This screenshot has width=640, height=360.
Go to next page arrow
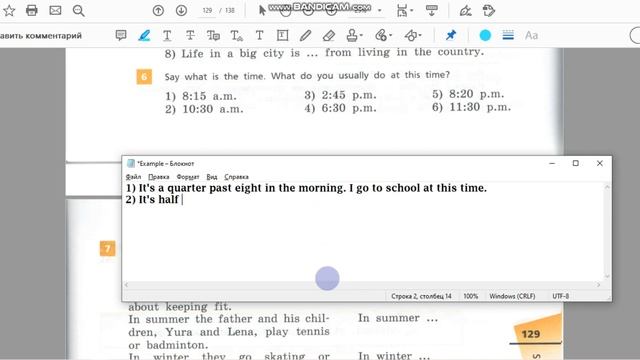(x=182, y=10)
